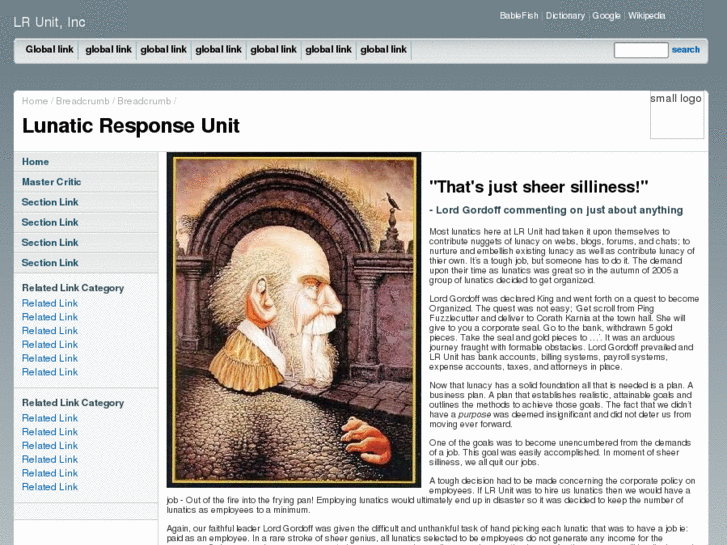Click the Home breadcrumb link
The height and width of the screenshot is (545, 727).
35,101
